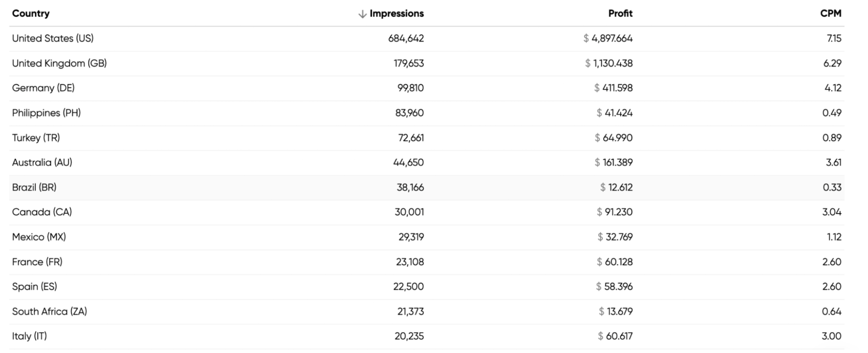The image size is (868, 353).
Task: Click the Mexico (MX) country entry
Action: click(x=39, y=237)
